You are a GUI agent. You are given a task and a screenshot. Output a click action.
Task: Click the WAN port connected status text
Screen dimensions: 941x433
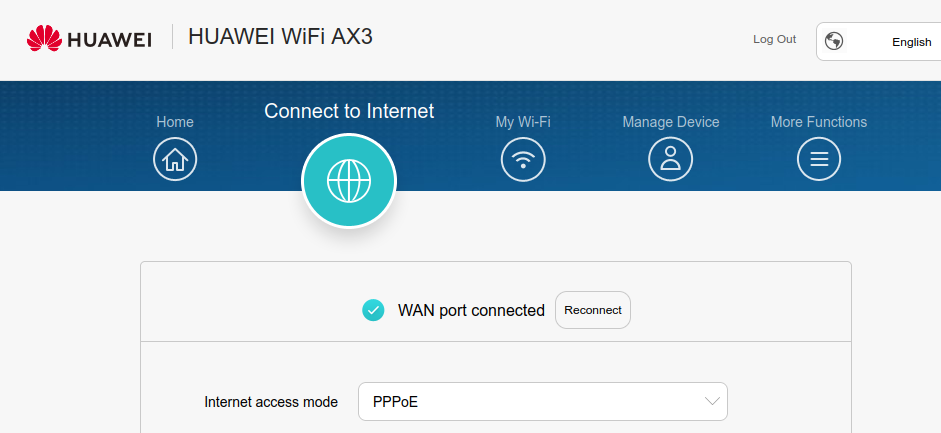coord(471,311)
